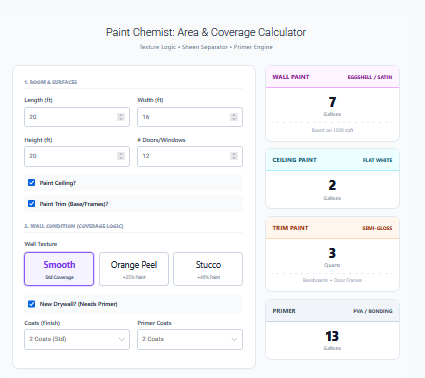Screen dimensions: 425x378
Task: Increase Doors/Windows count with up arrow
Action: [234, 154]
